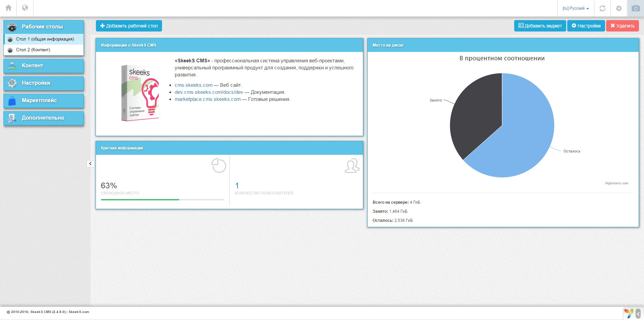
Task: Click the free space progress bar
Action: [163, 200]
